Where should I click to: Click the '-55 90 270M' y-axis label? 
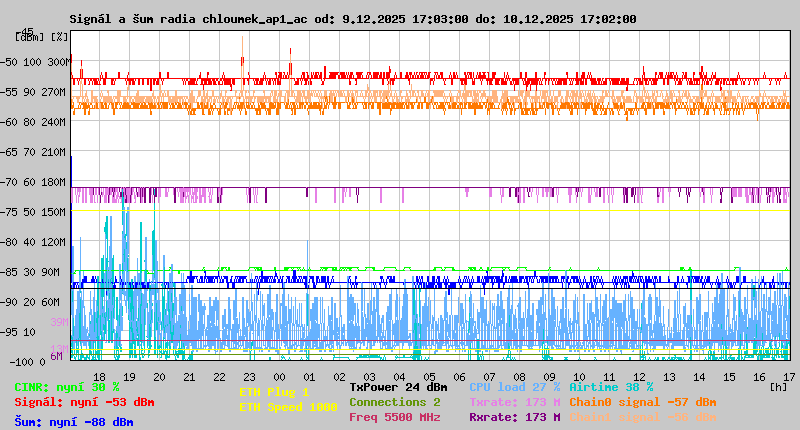tap(33, 92)
